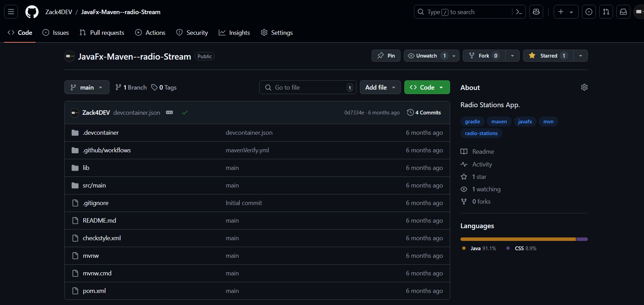Open the Unwatch notifications dropdown

432,55
